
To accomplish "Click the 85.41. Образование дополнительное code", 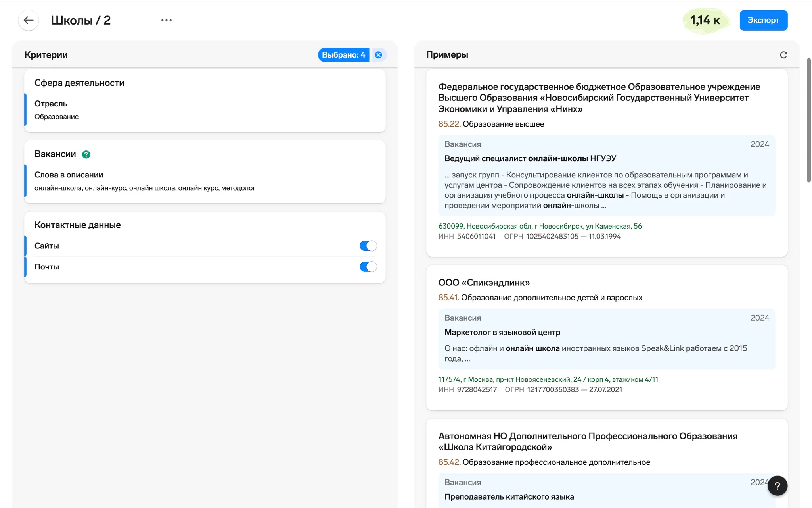I will pyautogui.click(x=540, y=298).
